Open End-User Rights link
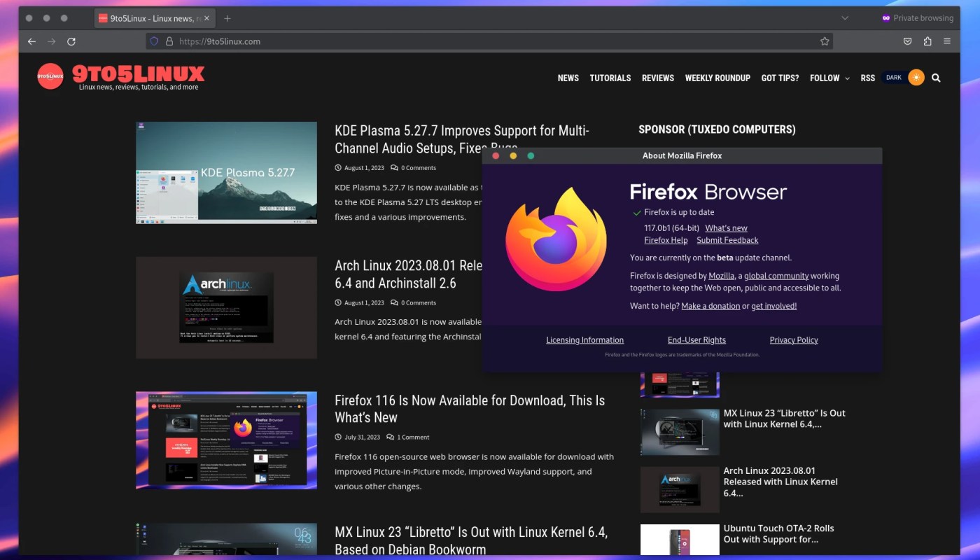Image resolution: width=980 pixels, height=560 pixels. pyautogui.click(x=696, y=340)
